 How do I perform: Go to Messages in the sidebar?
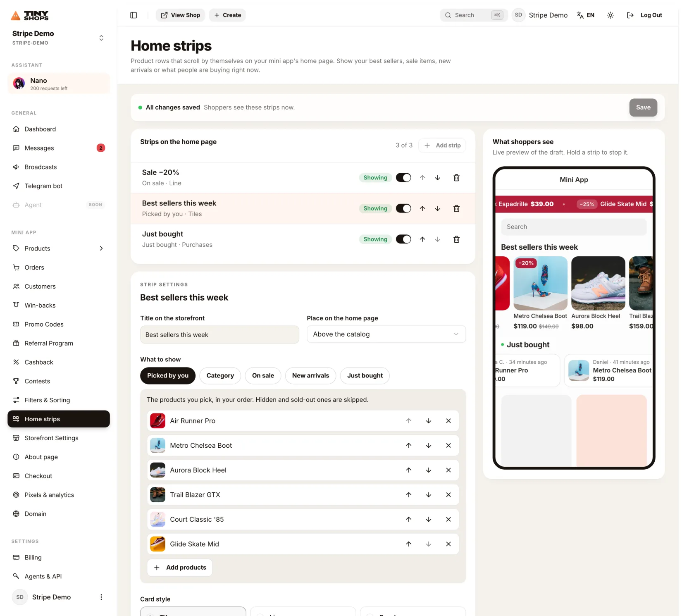[x=59, y=148]
